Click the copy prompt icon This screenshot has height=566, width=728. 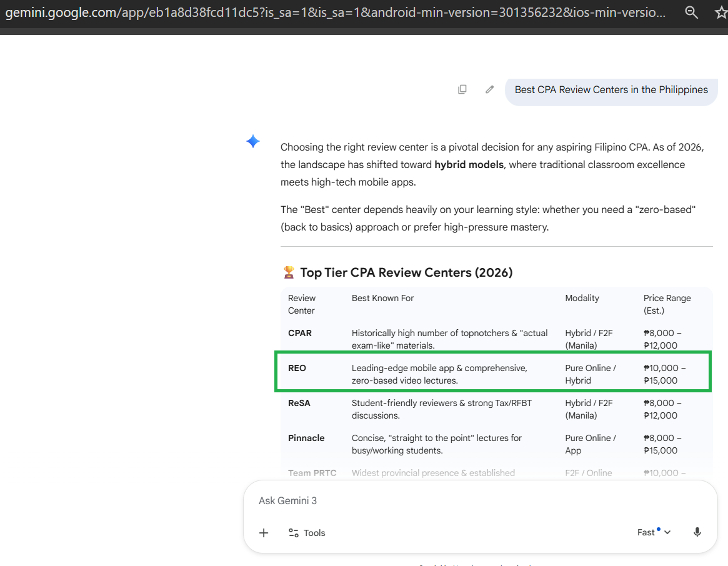tap(462, 89)
